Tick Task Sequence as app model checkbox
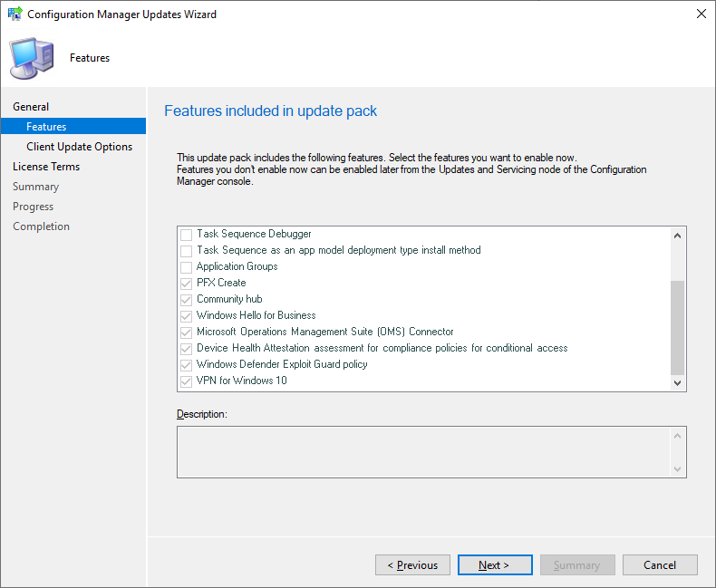Viewport: 716px width, 588px height. (x=186, y=250)
